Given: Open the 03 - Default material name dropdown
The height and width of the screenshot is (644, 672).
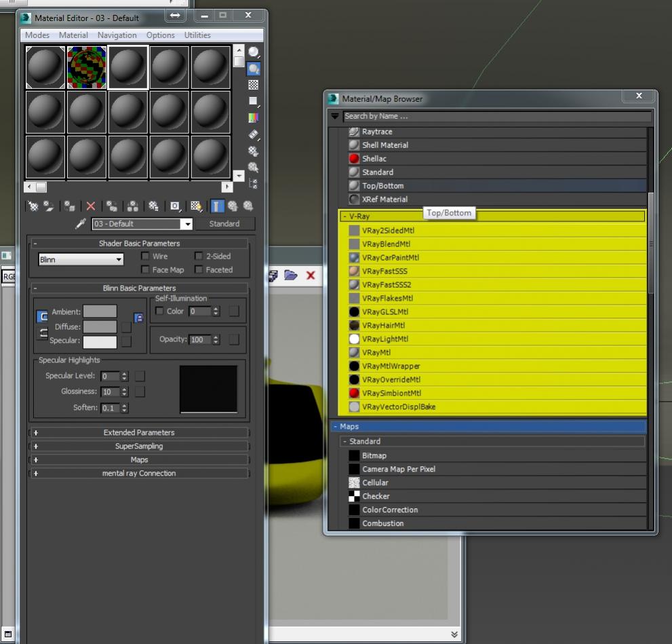Looking at the screenshot, I should click(x=186, y=224).
